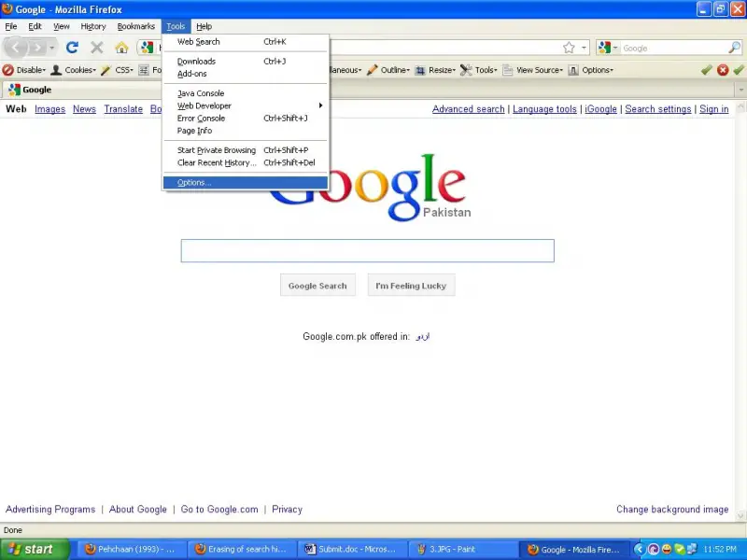Focus the Google search text box on page
747x560 pixels.
pyautogui.click(x=367, y=250)
